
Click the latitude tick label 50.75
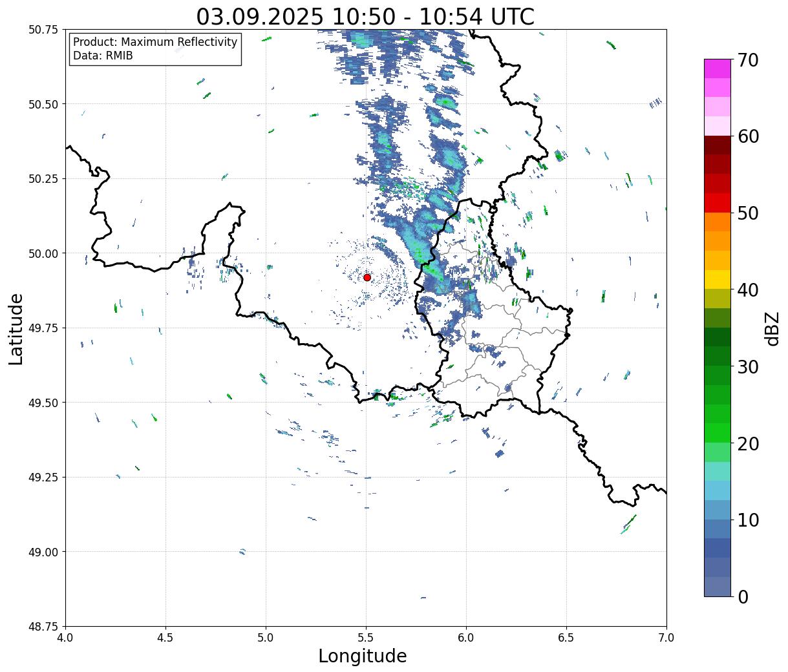(43, 30)
